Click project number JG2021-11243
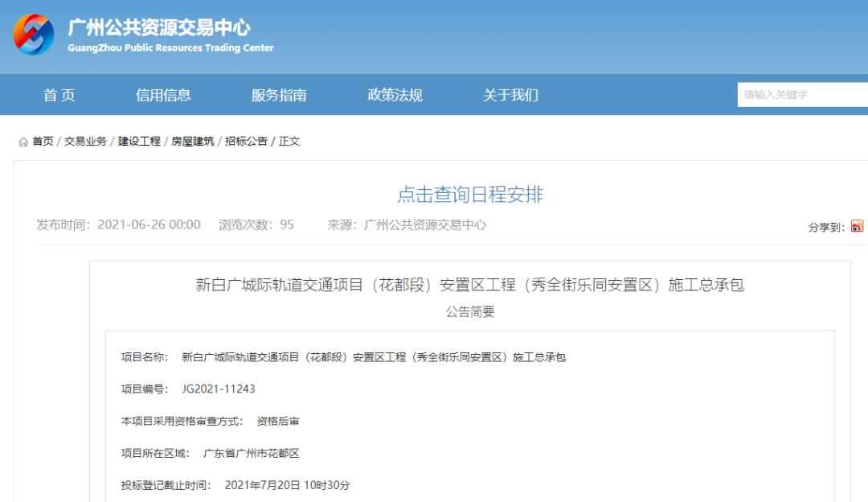Viewport: 868px width, 502px height. pyautogui.click(x=219, y=389)
